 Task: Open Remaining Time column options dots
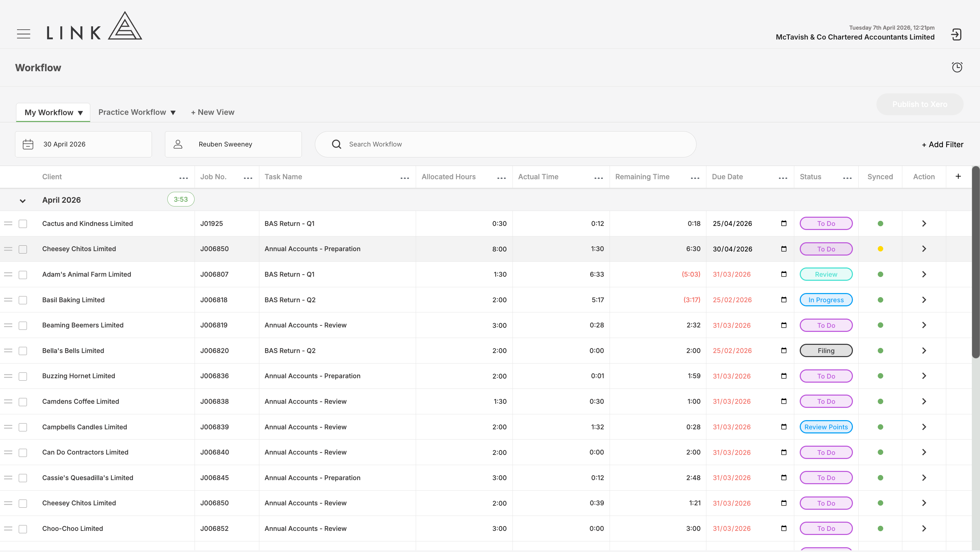pyautogui.click(x=695, y=178)
